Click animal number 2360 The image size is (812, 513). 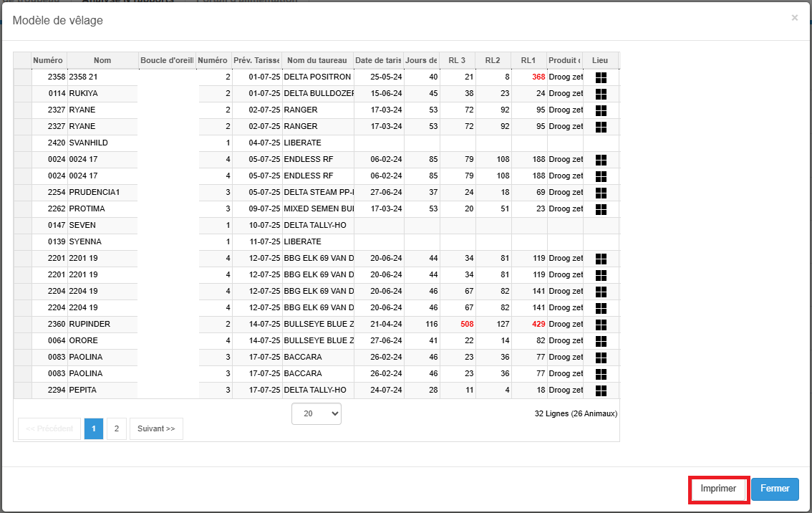pyautogui.click(x=57, y=324)
